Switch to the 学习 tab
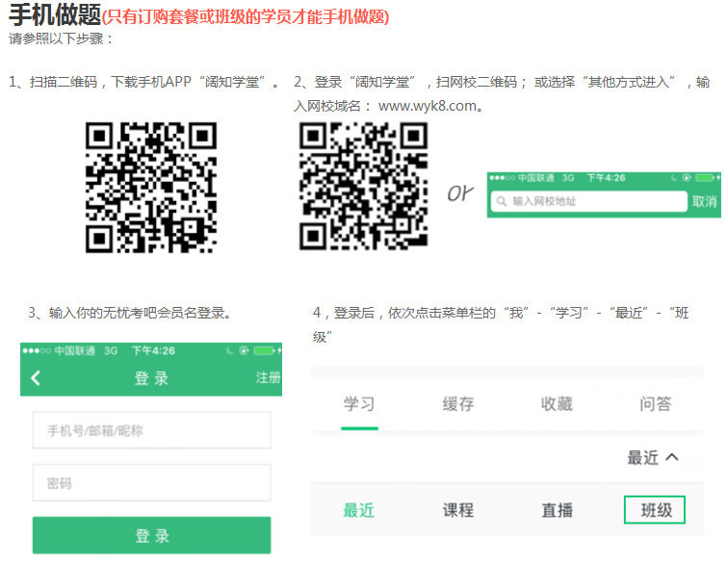Image resolution: width=728 pixels, height=586 pixels. (359, 404)
